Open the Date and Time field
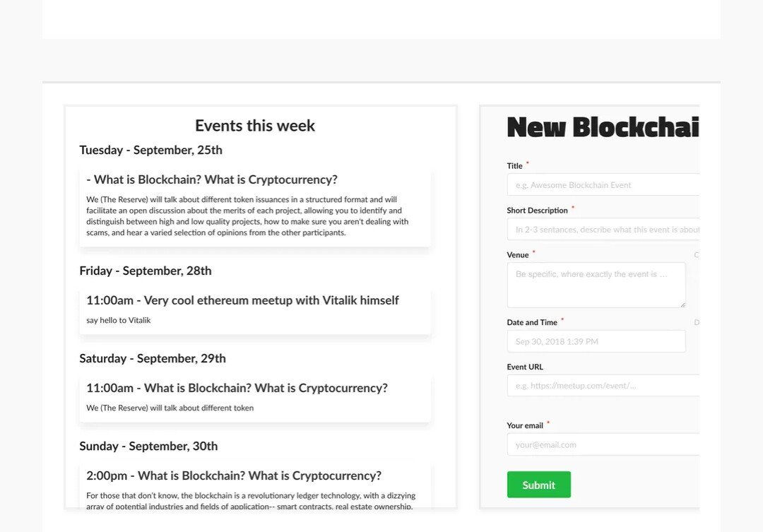This screenshot has width=763, height=532. (x=596, y=341)
